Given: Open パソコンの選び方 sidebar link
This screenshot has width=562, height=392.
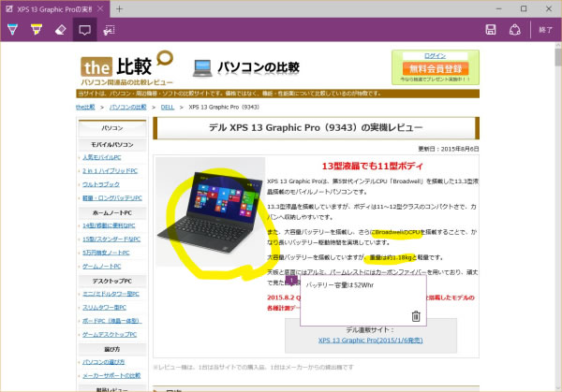Looking at the screenshot, I should [104, 362].
